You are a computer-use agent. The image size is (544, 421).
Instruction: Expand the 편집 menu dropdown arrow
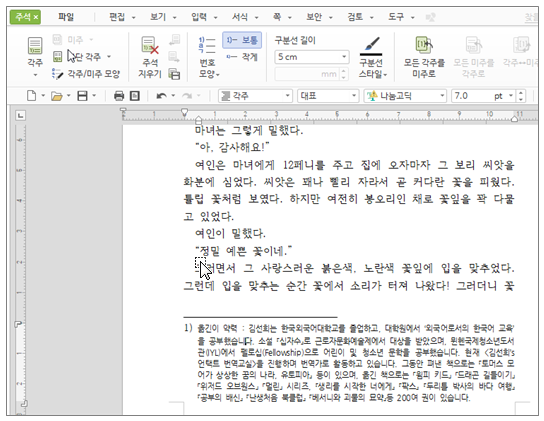(133, 17)
